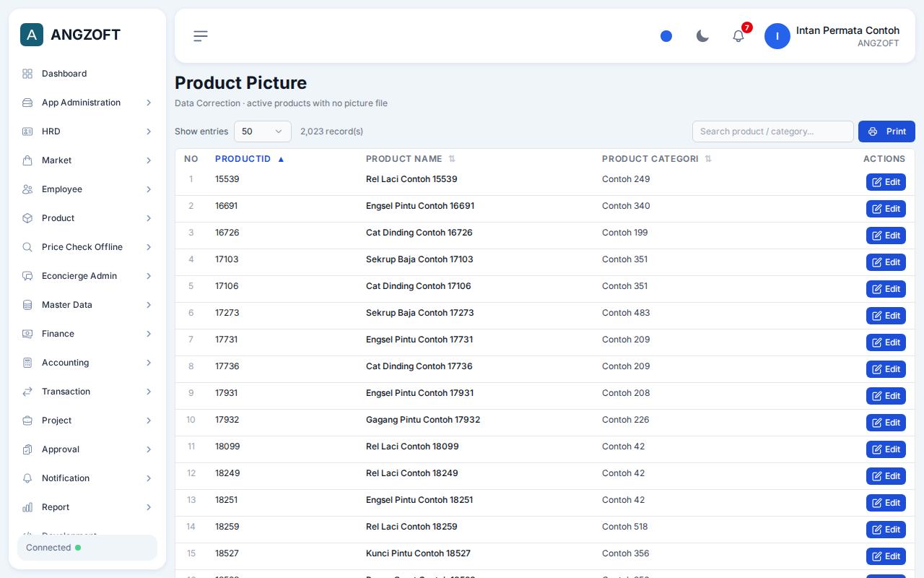Click the Master Data database icon
Viewport: 924px width, 578px height.
click(27, 305)
